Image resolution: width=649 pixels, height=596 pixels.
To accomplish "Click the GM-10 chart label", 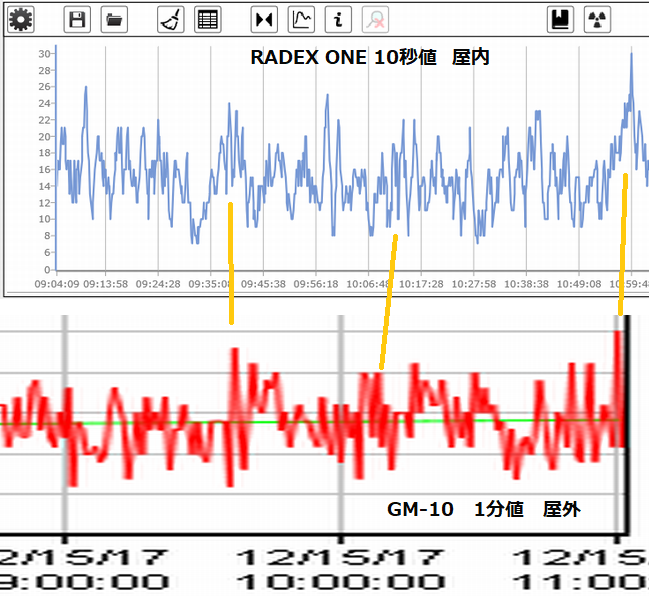I will click(x=483, y=509).
